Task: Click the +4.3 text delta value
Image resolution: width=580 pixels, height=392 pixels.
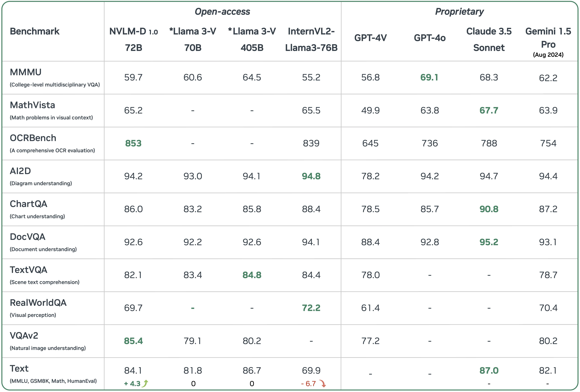Action: pos(132,384)
